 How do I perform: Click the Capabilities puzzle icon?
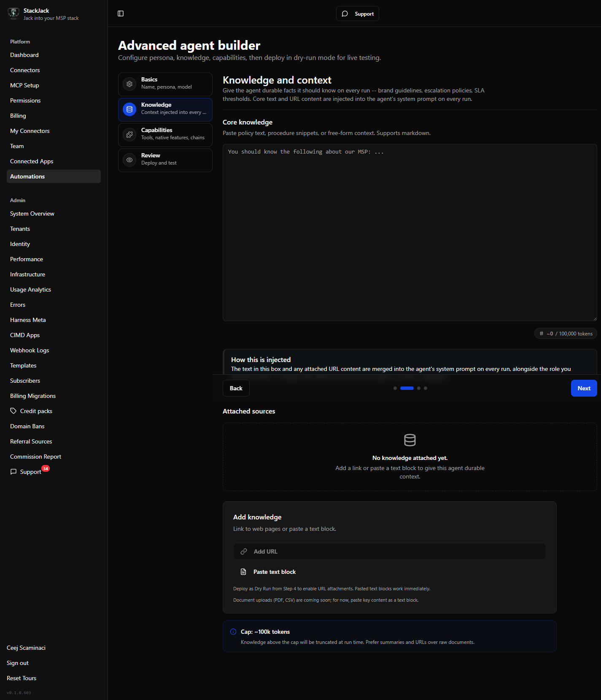[x=129, y=135]
